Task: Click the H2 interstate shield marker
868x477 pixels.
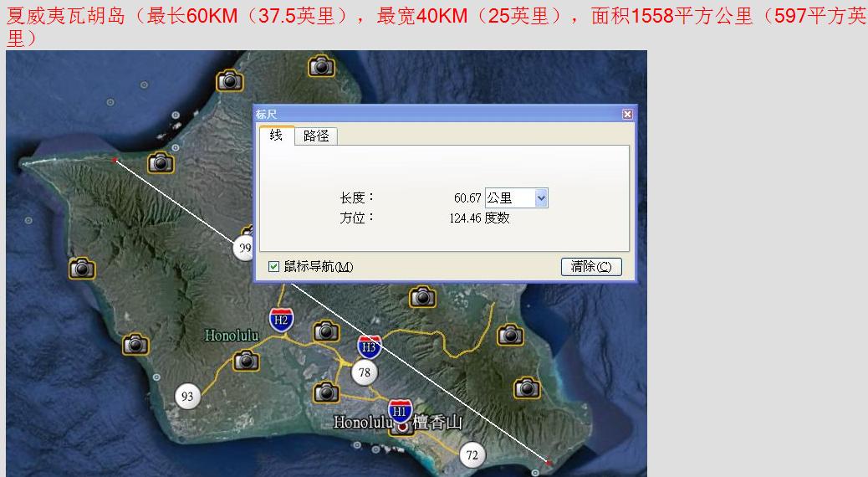Action: click(x=281, y=319)
